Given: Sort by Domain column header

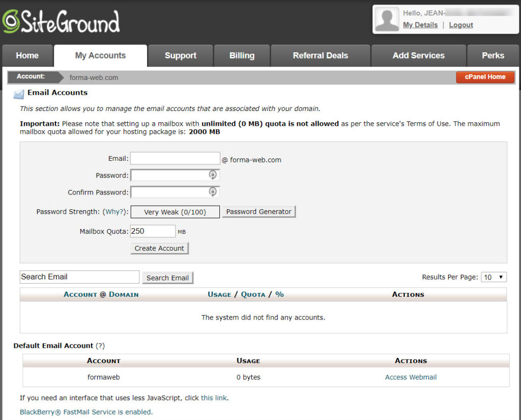Looking at the screenshot, I should coord(124,295).
